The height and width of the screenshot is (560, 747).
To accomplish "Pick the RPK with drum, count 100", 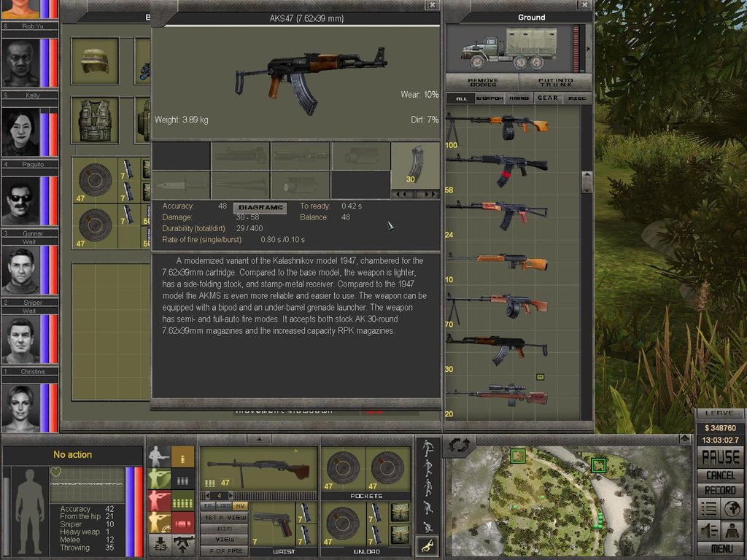I will point(498,126).
